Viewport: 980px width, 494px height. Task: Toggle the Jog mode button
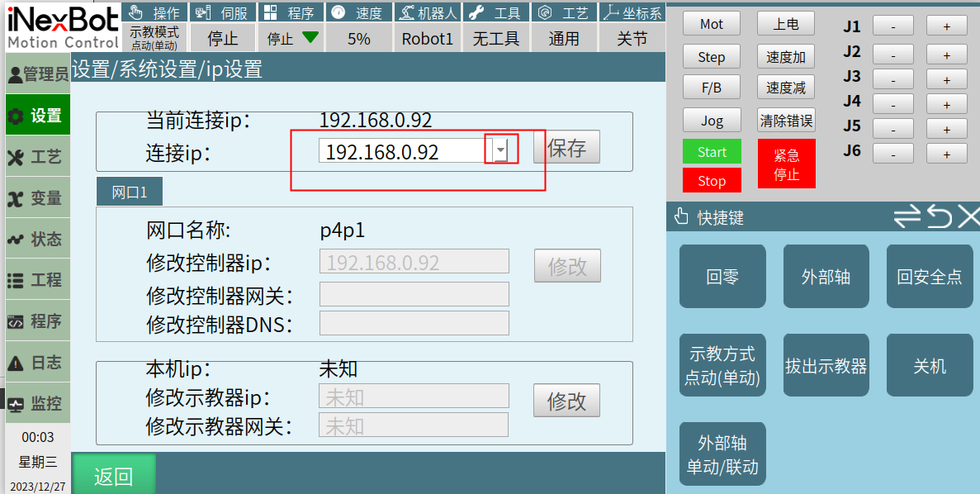[x=711, y=121]
